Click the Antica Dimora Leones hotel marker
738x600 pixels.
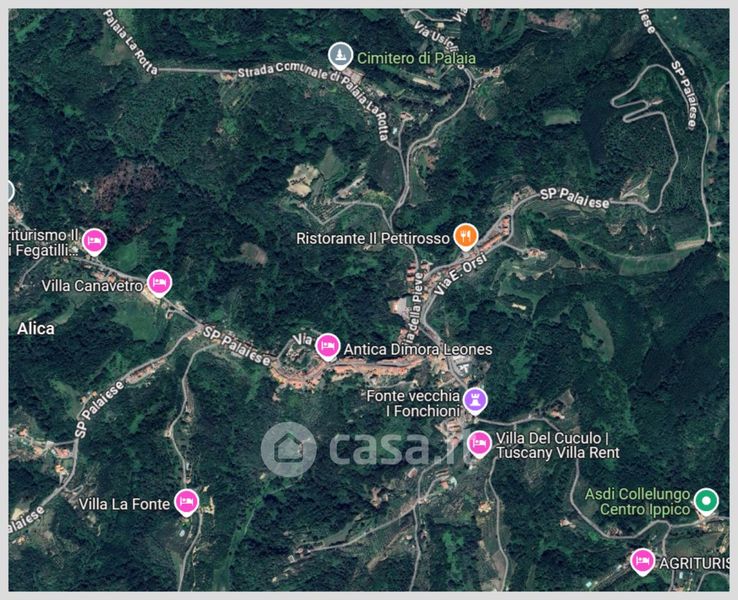(328, 347)
